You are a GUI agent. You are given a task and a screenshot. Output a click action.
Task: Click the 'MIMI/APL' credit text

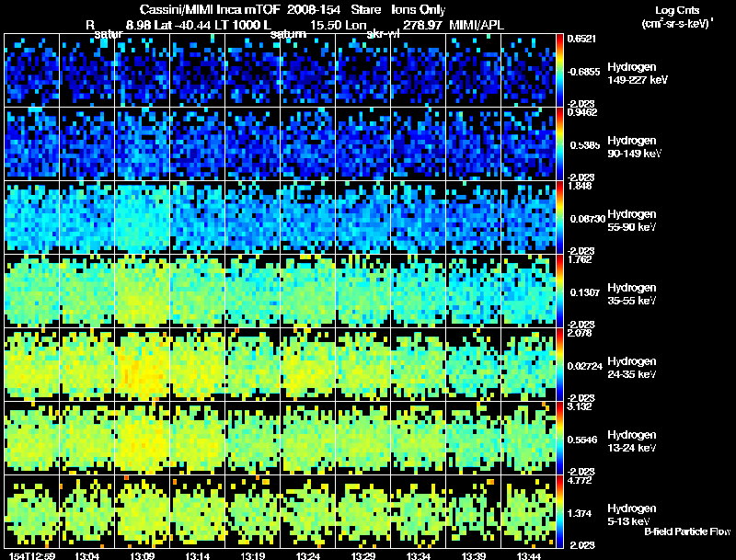click(x=477, y=25)
